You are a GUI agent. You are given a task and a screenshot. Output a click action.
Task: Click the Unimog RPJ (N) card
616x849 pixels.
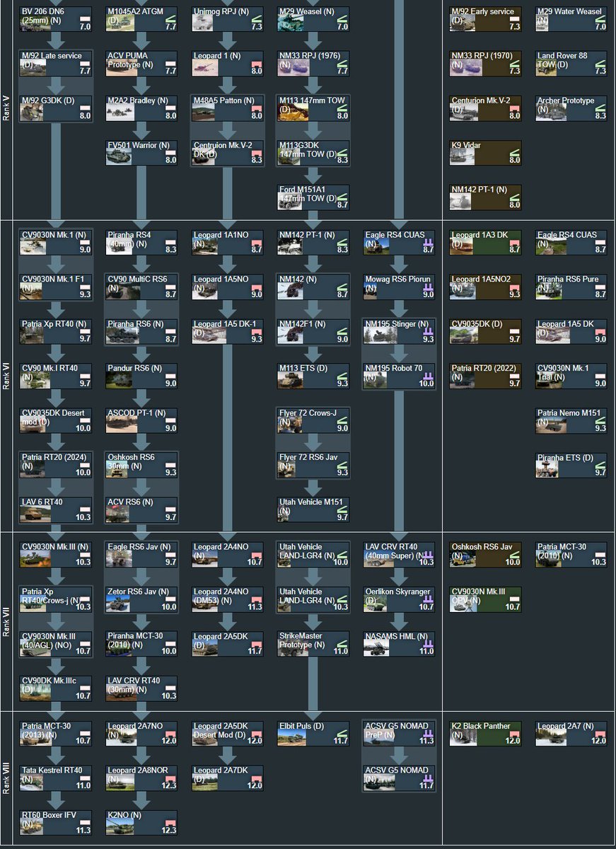tap(228, 19)
